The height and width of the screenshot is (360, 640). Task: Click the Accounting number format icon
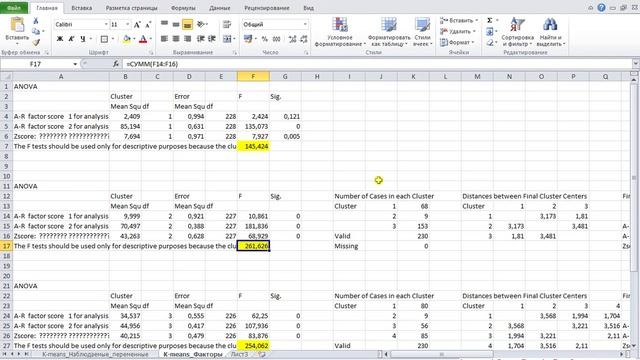247,39
